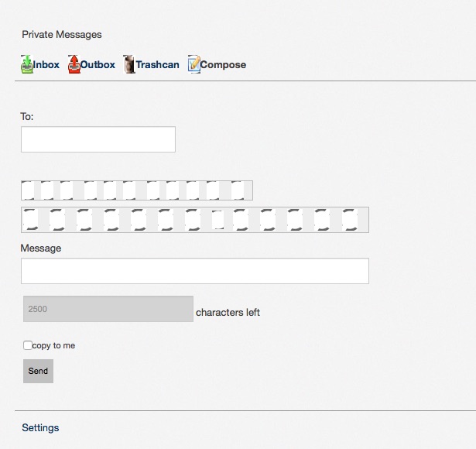Screen dimensions: 476x449
Task: Enable the copy to me checkbox
Action: click(28, 345)
